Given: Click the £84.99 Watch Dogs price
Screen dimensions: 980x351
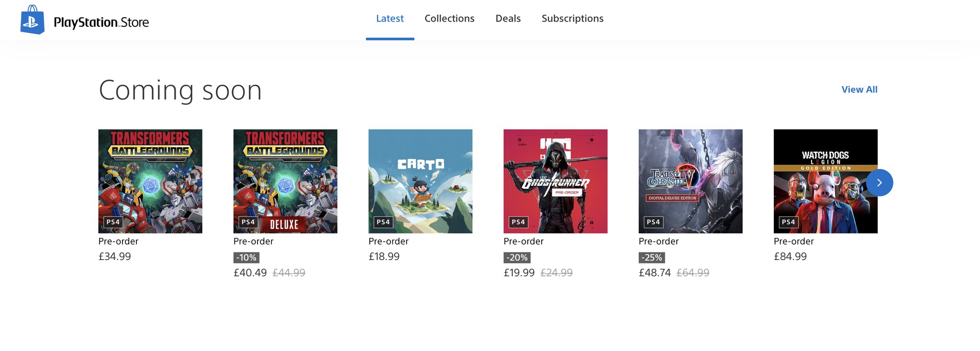Looking at the screenshot, I should (x=790, y=257).
